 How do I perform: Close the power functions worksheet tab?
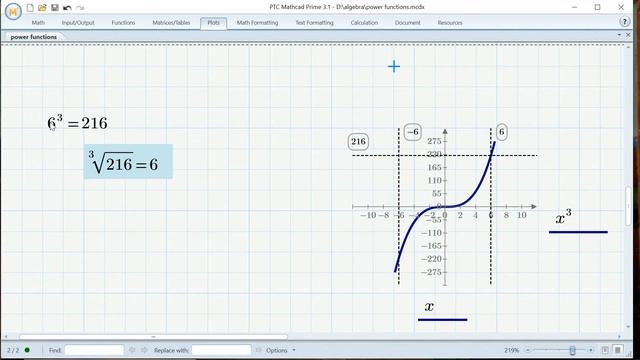pos(628,35)
